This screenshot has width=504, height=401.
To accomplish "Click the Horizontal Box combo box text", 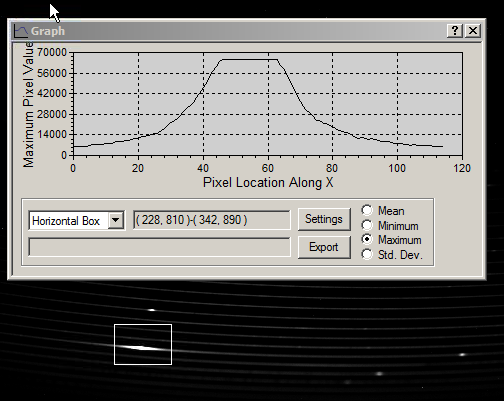I will coord(66,221).
